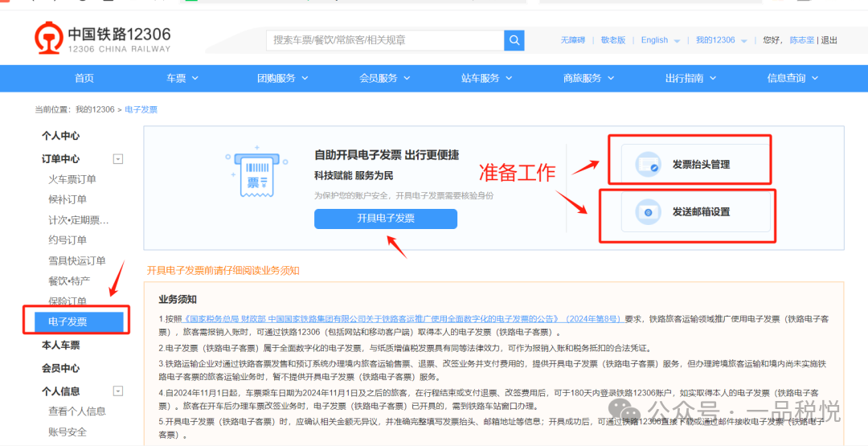The width and height of the screenshot is (868, 446).
Task: Click the China Railway 12306 logo
Action: [102, 39]
